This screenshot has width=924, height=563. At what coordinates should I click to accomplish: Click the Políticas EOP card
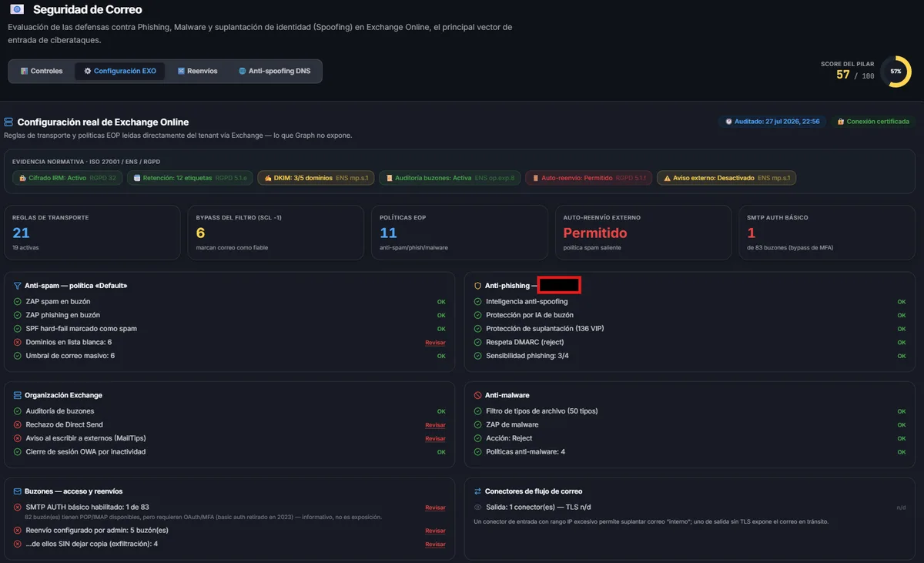[459, 233]
